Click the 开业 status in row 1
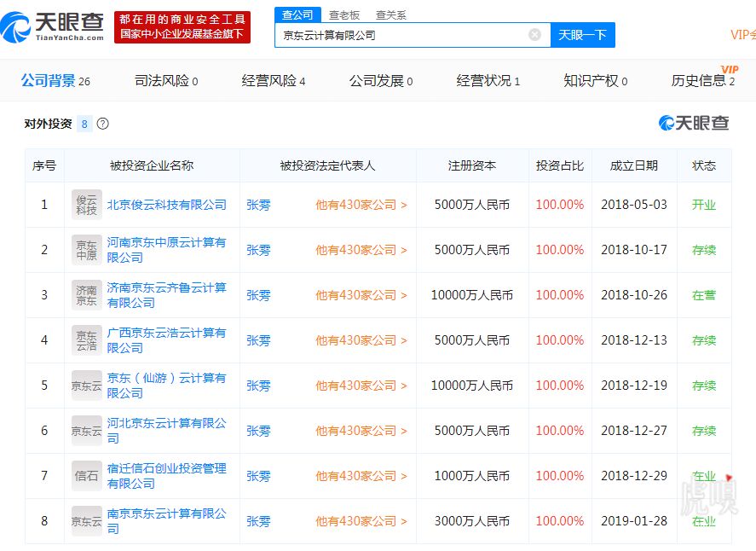The height and width of the screenshot is (551, 756). click(x=704, y=205)
